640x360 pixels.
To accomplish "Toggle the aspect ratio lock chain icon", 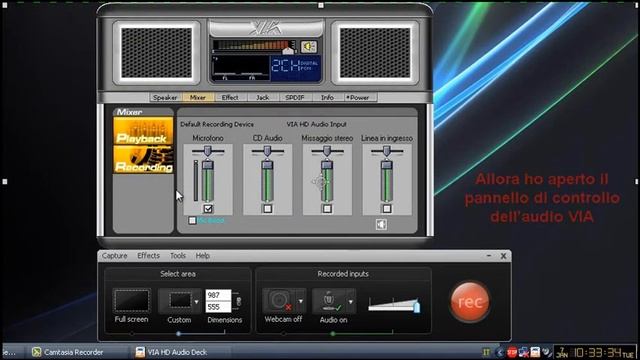I will pyautogui.click(x=238, y=301).
